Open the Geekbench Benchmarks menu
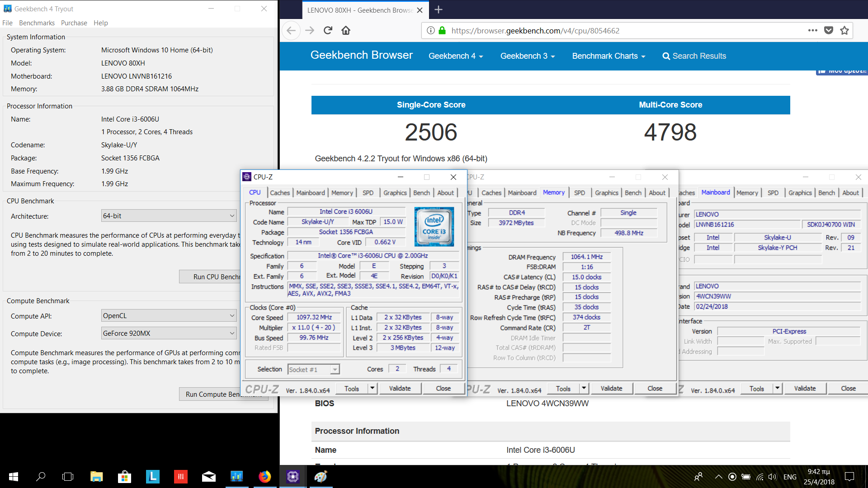The width and height of the screenshot is (868, 488). click(x=37, y=23)
